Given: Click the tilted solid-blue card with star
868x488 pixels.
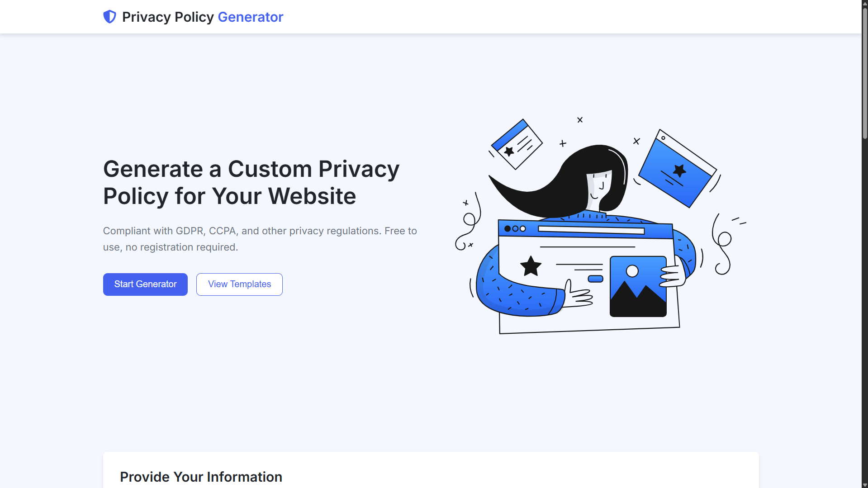Looking at the screenshot, I should (677, 169).
